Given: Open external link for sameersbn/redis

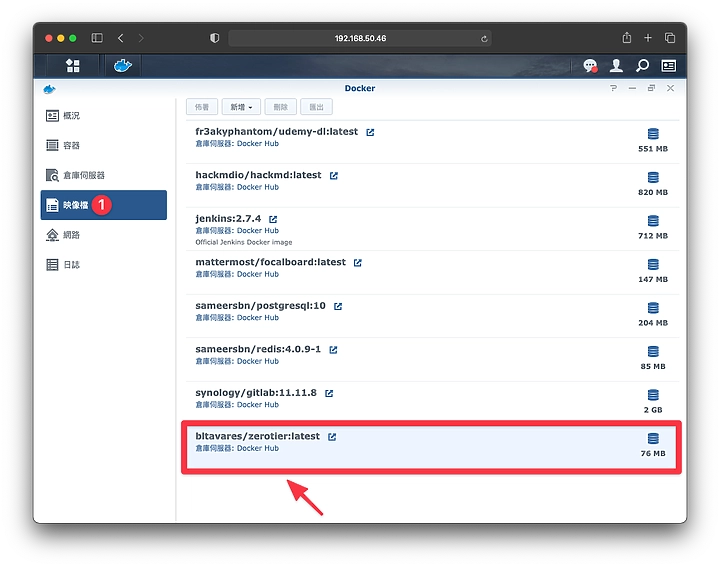Looking at the screenshot, I should click(x=333, y=350).
